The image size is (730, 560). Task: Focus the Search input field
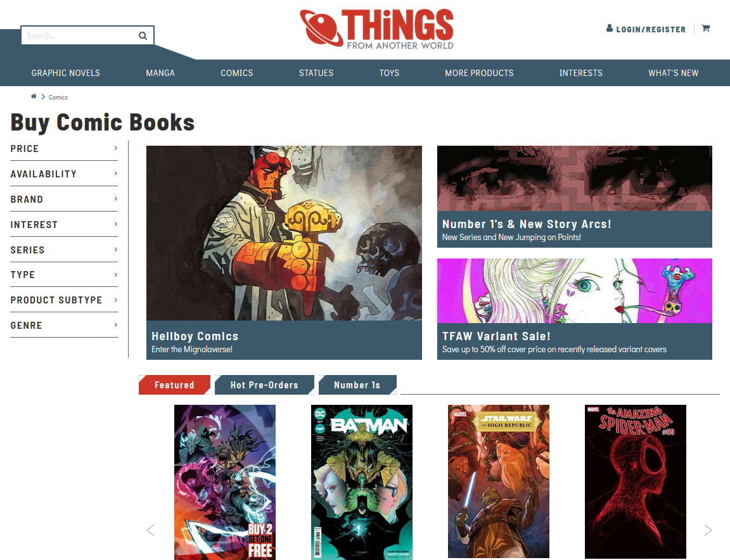79,36
